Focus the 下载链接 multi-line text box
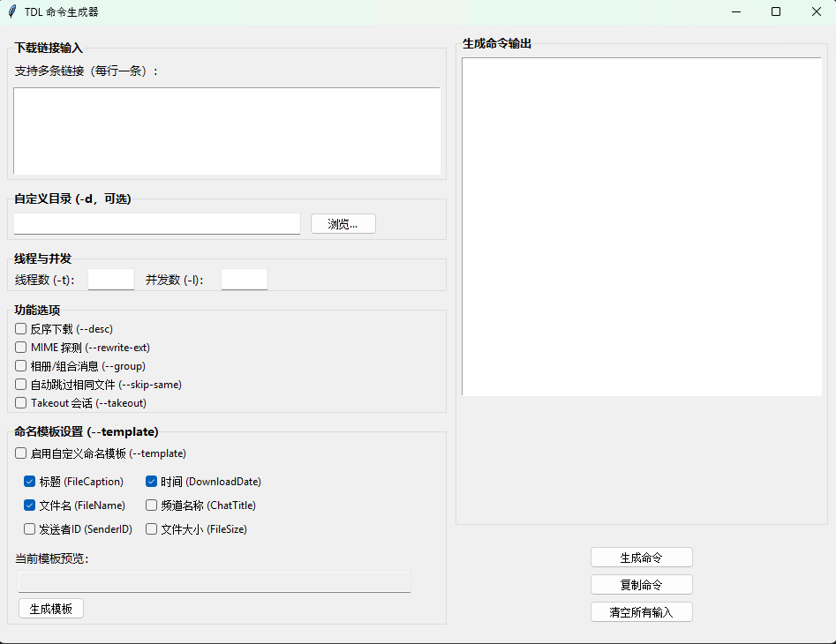Viewport: 836px width, 644px height. pos(227,131)
